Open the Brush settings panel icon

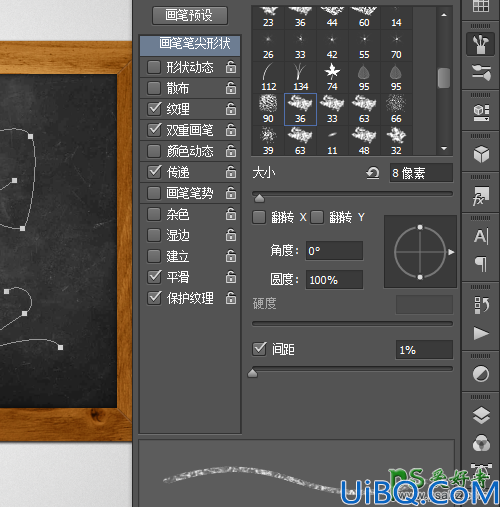pyautogui.click(x=480, y=44)
